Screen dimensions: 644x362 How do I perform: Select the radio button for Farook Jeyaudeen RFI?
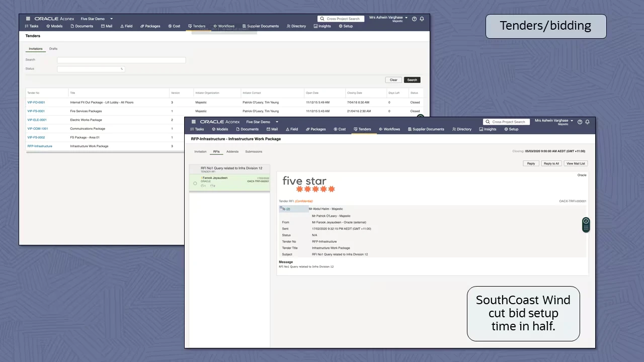pos(195,184)
